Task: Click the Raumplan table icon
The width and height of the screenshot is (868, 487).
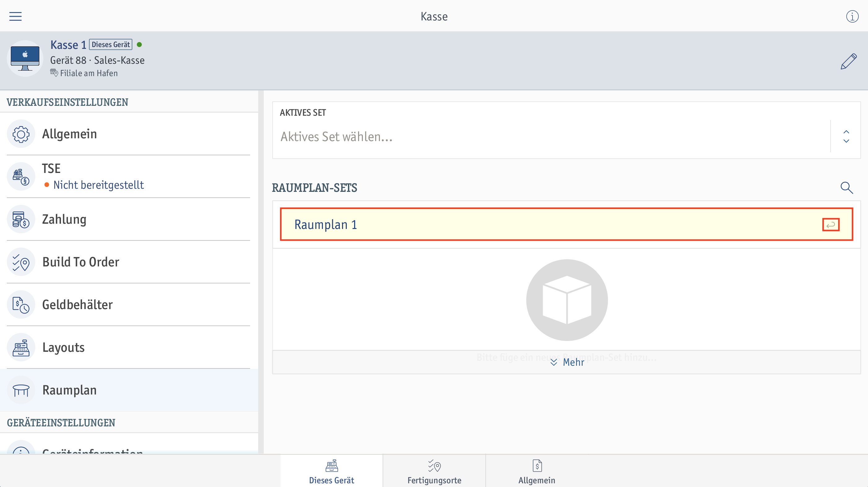Action: coord(21,390)
